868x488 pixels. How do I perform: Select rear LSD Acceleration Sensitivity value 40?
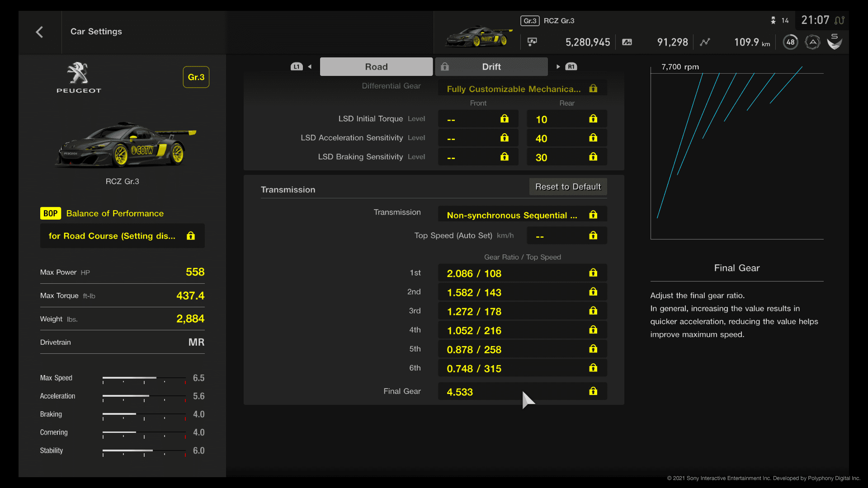pyautogui.click(x=566, y=138)
